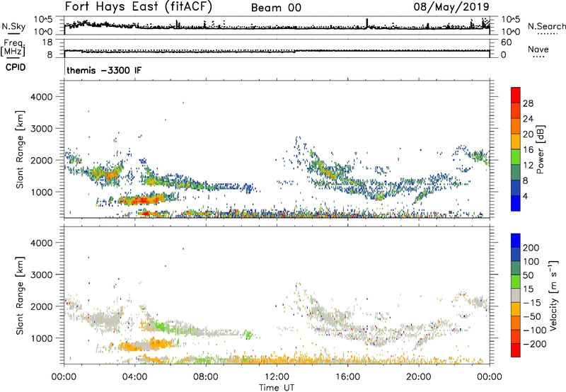
Task: Click the '28' label on the power colorbar
Action: coord(528,103)
